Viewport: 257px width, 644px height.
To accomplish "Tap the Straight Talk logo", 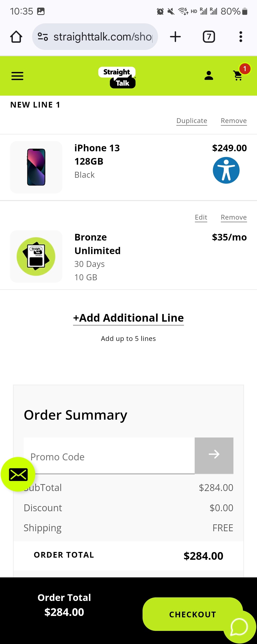I will pyautogui.click(x=117, y=78).
